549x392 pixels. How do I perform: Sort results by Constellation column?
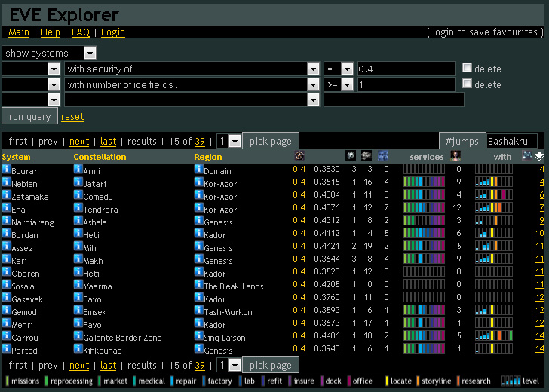100,157
